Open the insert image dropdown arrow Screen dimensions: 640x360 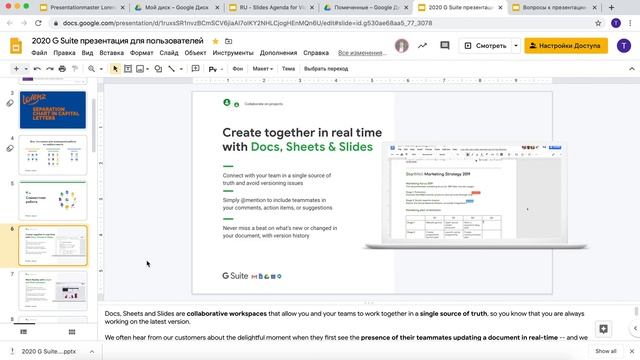[147, 69]
